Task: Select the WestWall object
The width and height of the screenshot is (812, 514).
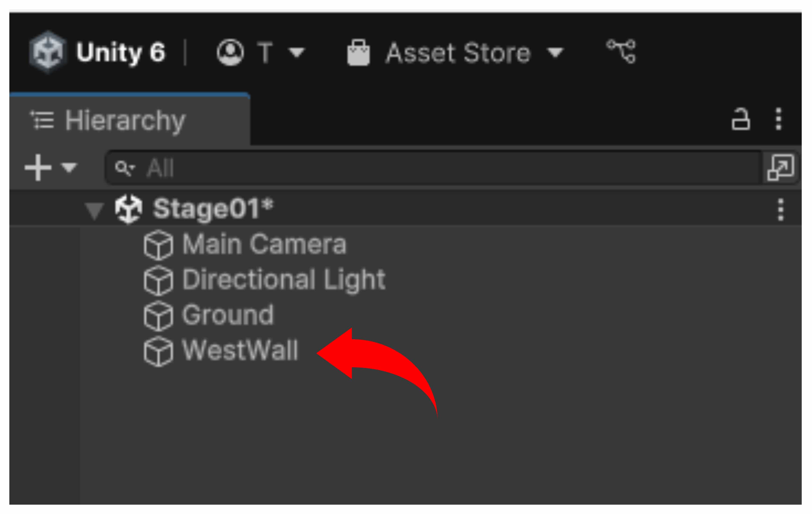Action: 240,350
